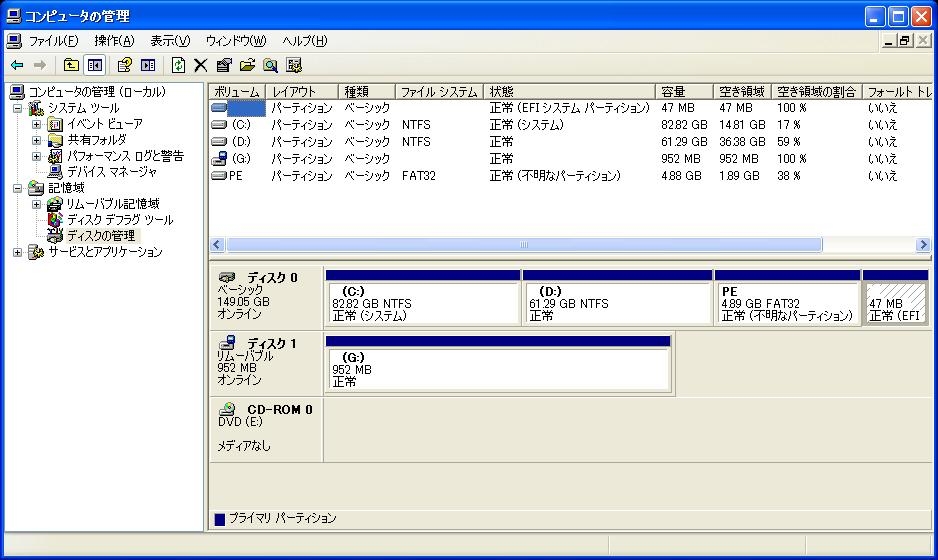938x560 pixels.
Task: Toggle the console tree show/hide toolbar icon
Action: pos(95,65)
